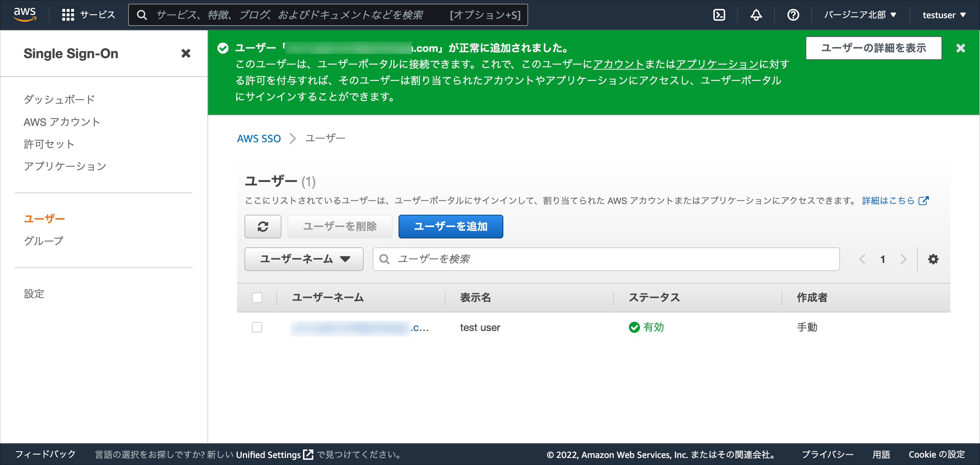Click the Unified Settings link in footer

coord(268,454)
